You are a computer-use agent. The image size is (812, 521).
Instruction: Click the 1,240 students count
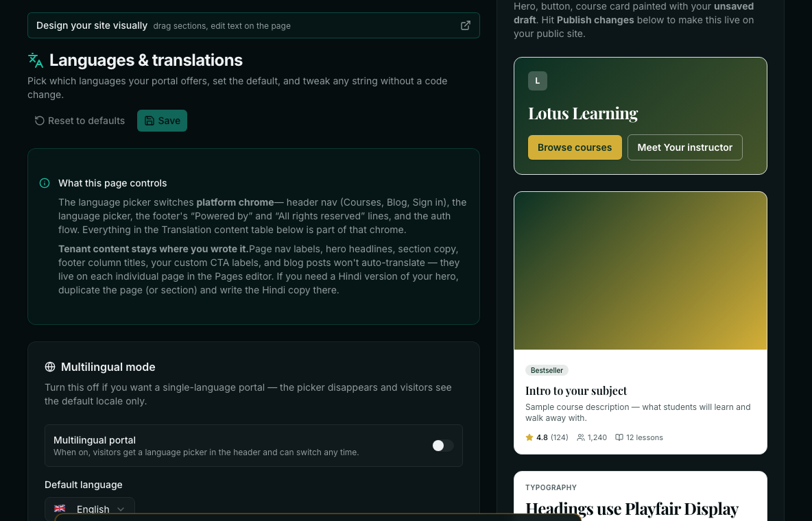[597, 437]
